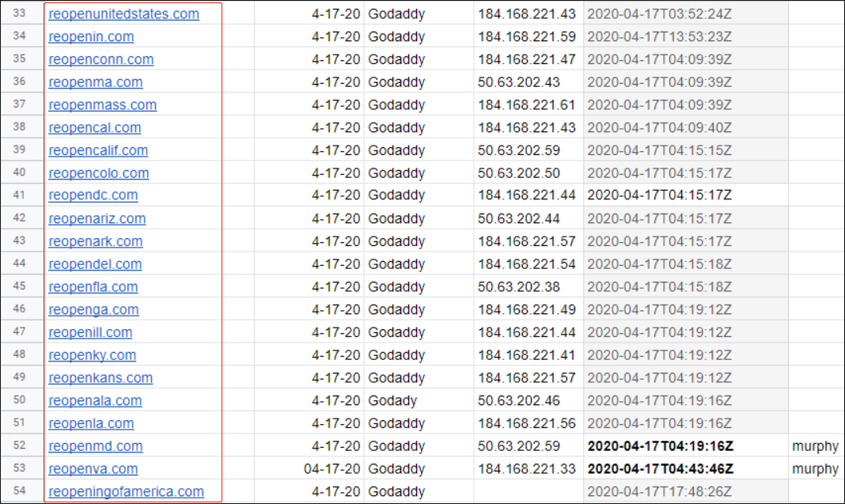Image resolution: width=845 pixels, height=504 pixels.
Task: Open the reopenky.com link
Action: coord(92,355)
